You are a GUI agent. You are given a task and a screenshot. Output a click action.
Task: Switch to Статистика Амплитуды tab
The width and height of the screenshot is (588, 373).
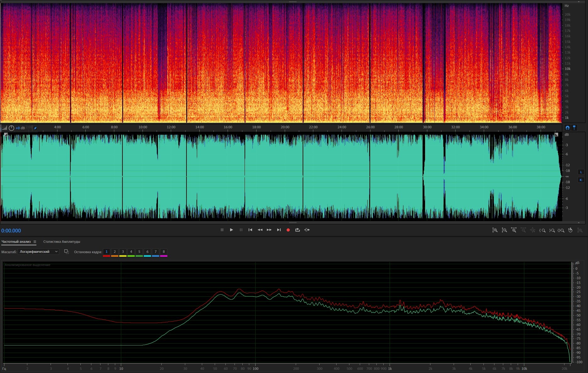coord(62,242)
